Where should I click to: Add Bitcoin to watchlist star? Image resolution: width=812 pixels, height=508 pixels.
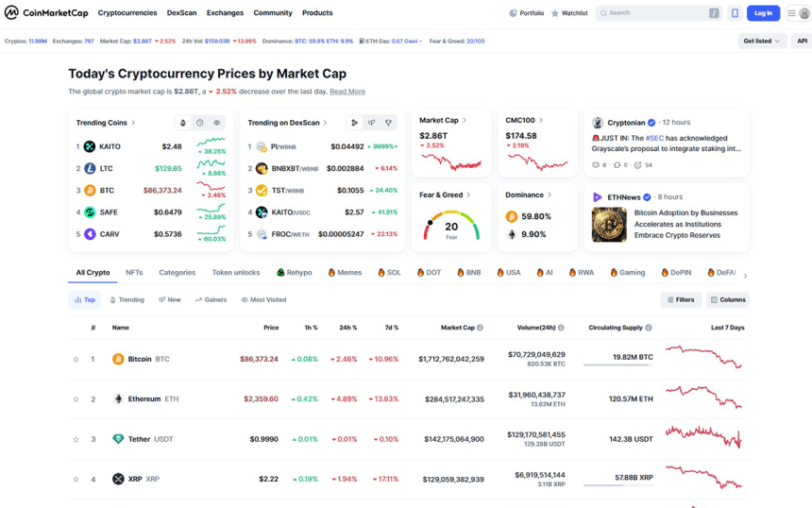click(76, 360)
